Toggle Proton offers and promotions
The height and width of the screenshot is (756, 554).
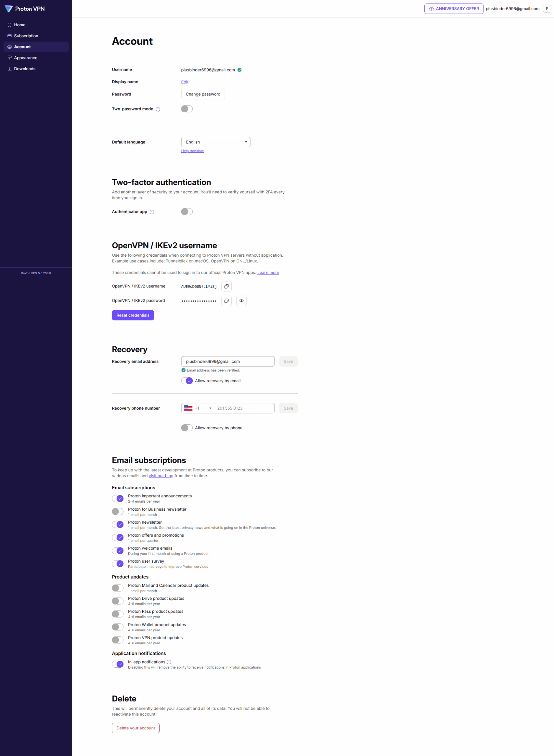[x=118, y=537]
